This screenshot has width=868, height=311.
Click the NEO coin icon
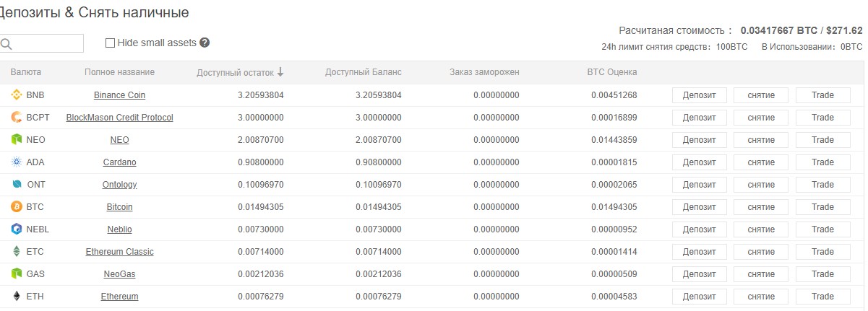tap(17, 140)
